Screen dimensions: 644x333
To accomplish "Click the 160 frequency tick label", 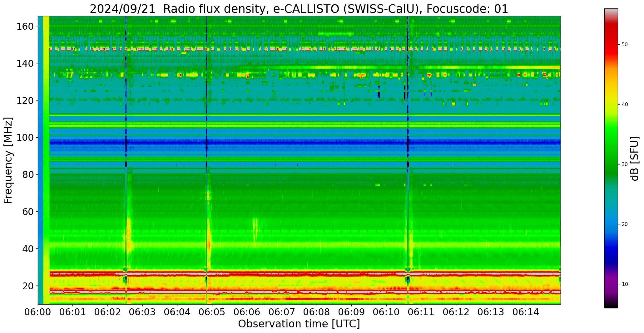I will click(25, 27).
